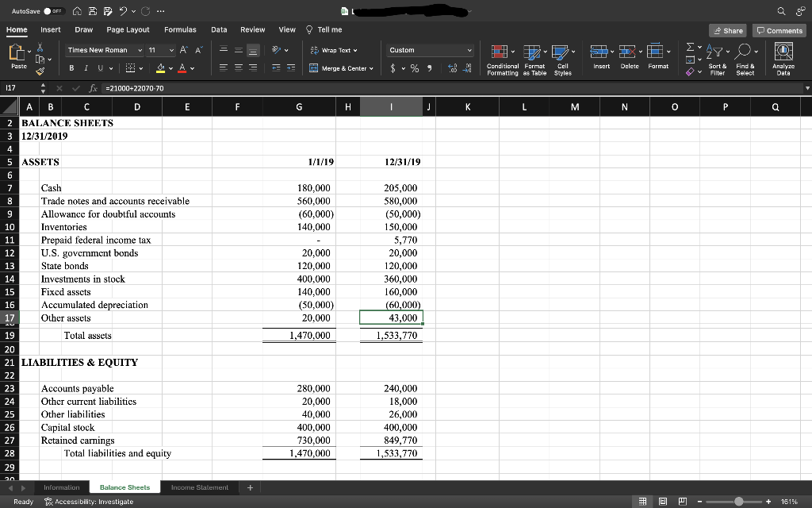This screenshot has width=812, height=508.
Task: Click the Increase Indent icon
Action: [291, 68]
